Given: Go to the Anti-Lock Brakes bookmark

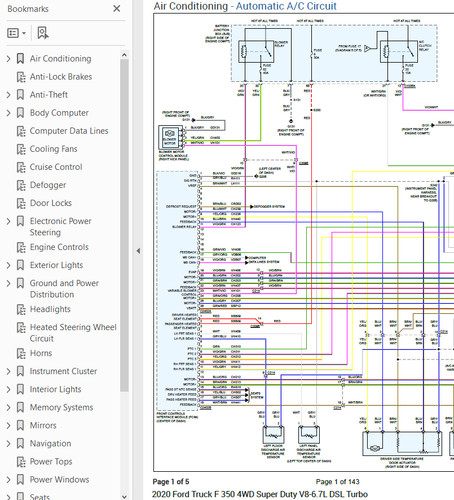Looking at the screenshot, I should (61, 77).
